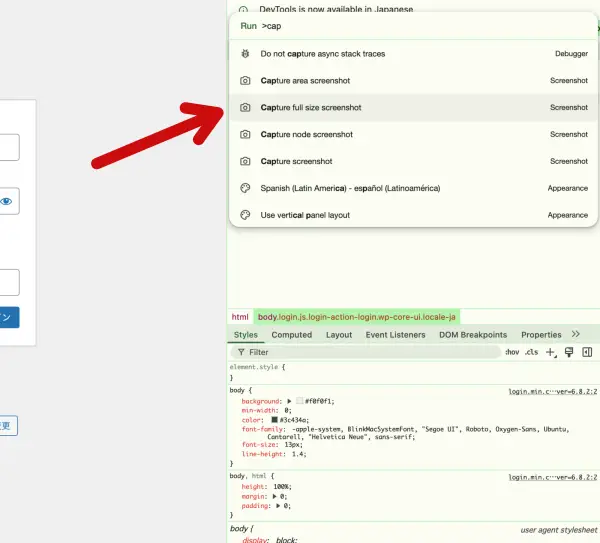Image resolution: width=600 pixels, height=543 pixels.
Task: Click palette icon beside Use vertical panel layout
Action: coord(245,215)
